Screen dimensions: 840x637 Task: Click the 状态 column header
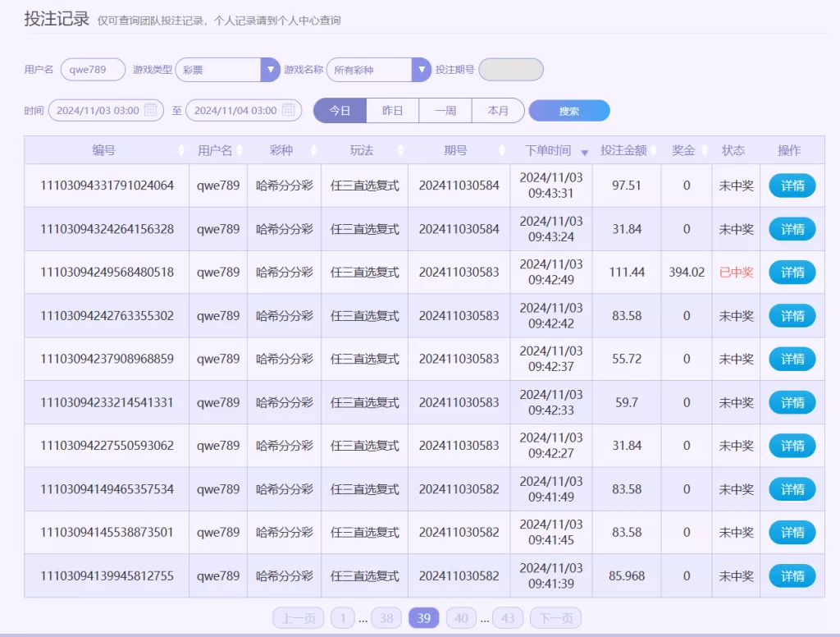click(733, 151)
